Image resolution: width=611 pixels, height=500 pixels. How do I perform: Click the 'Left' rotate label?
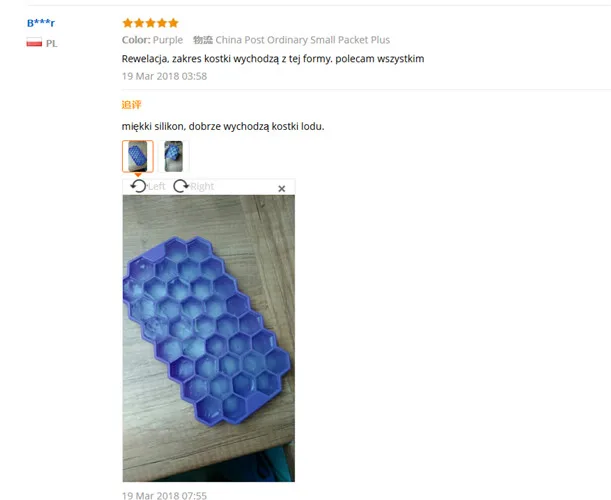[x=157, y=186]
